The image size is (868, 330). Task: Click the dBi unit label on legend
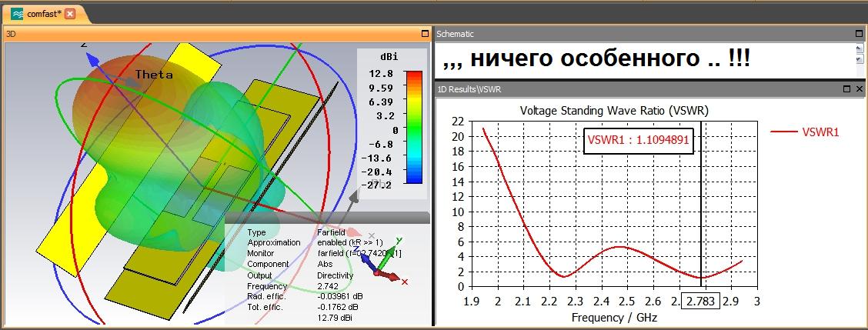(x=389, y=57)
